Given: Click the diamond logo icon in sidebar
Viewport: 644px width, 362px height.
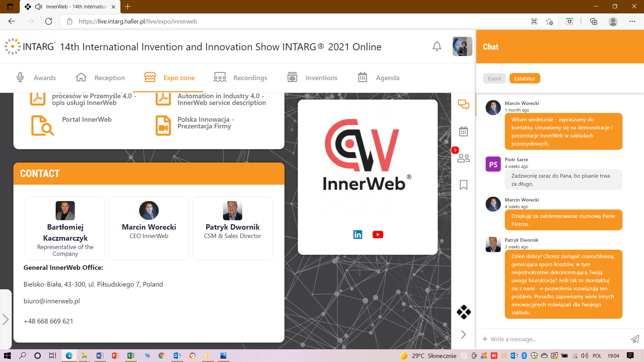Looking at the screenshot, I should (464, 312).
